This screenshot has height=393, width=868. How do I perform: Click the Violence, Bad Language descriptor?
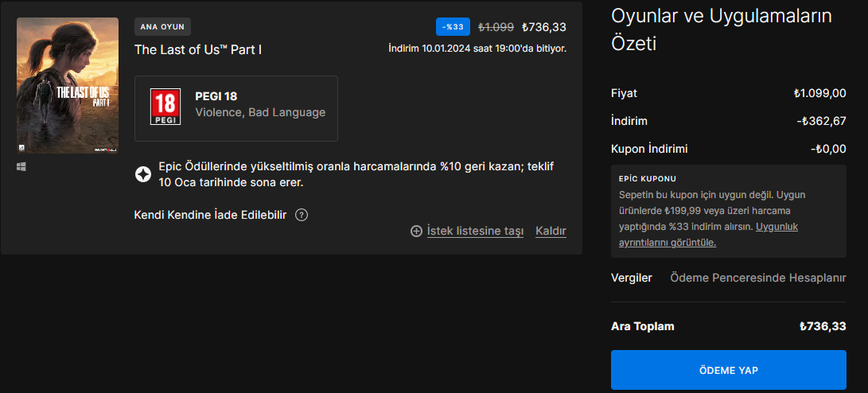[x=260, y=113]
